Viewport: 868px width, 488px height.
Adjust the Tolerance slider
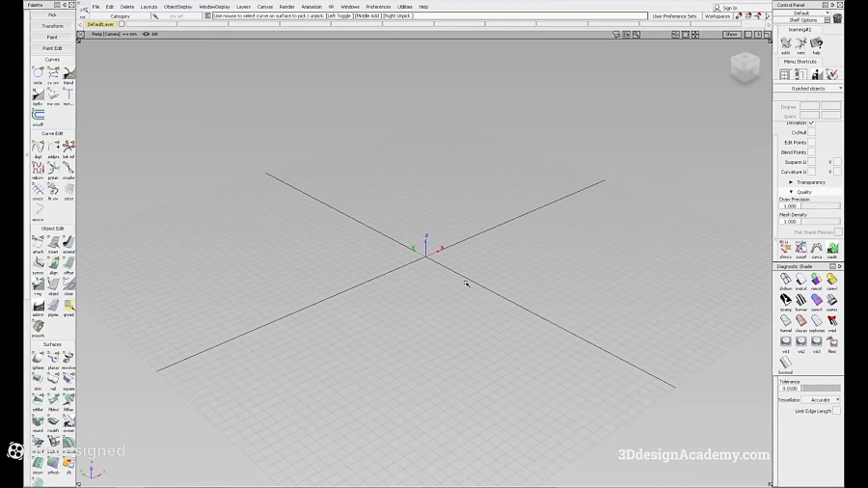(821, 389)
